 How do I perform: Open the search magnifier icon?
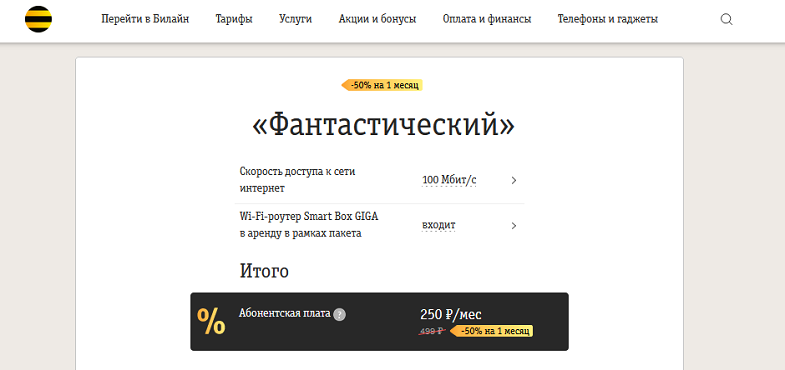(x=726, y=20)
